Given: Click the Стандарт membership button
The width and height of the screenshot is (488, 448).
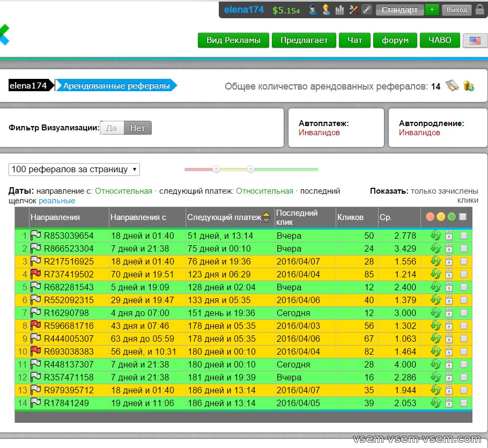Looking at the screenshot, I should [400, 10].
